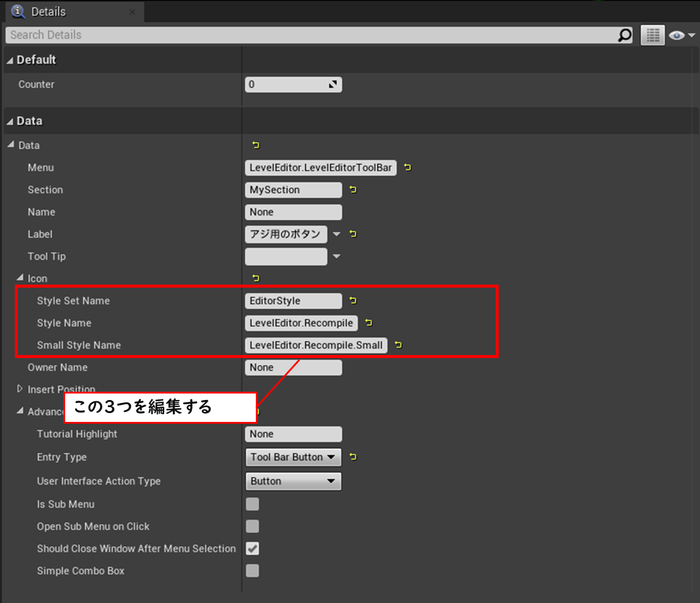Image resolution: width=700 pixels, height=603 pixels.
Task: Click the Counter spinner arrow icon
Action: pyautogui.click(x=333, y=84)
